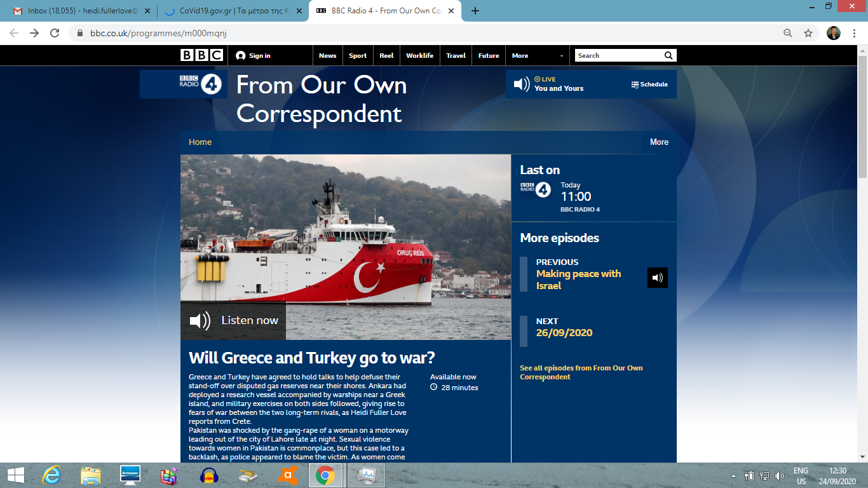Open File Explorer from the taskbar
The image size is (868, 488).
click(91, 475)
